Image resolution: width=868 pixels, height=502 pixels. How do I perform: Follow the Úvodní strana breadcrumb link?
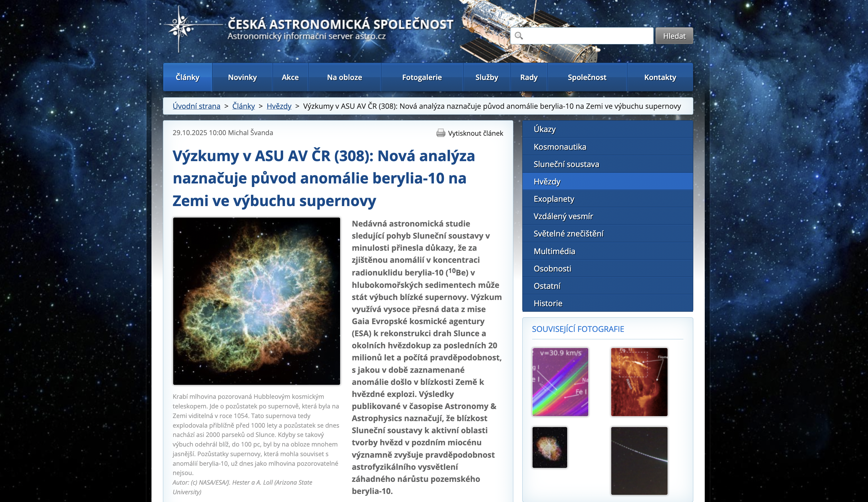(196, 106)
